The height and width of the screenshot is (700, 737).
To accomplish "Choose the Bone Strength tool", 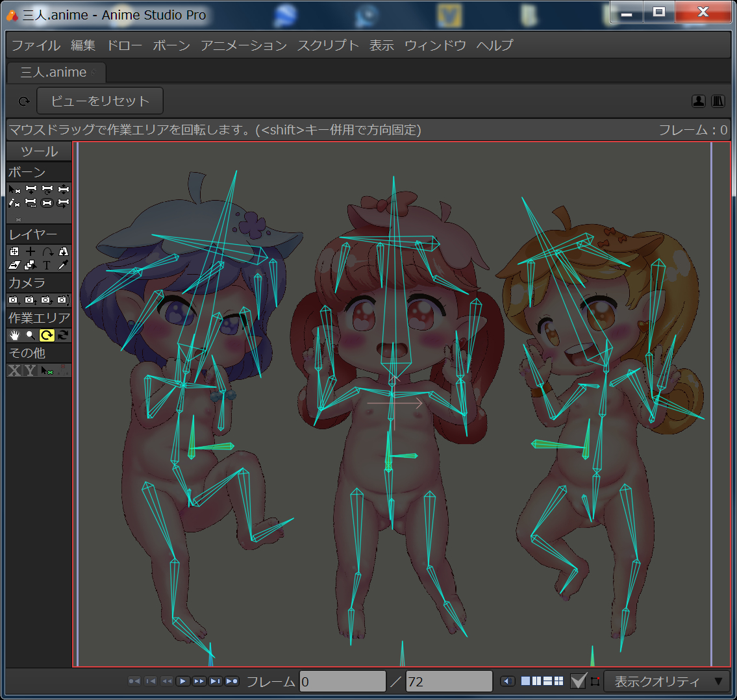I will 47,203.
